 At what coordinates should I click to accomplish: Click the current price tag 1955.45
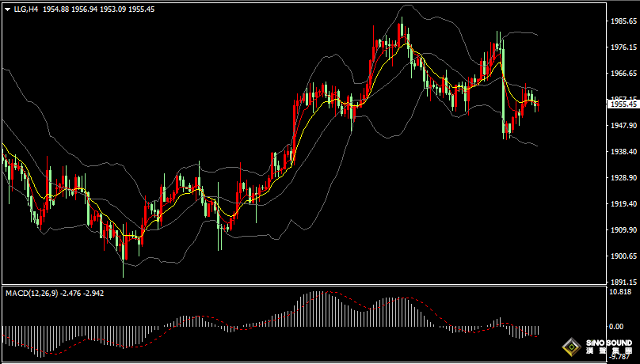click(x=622, y=104)
